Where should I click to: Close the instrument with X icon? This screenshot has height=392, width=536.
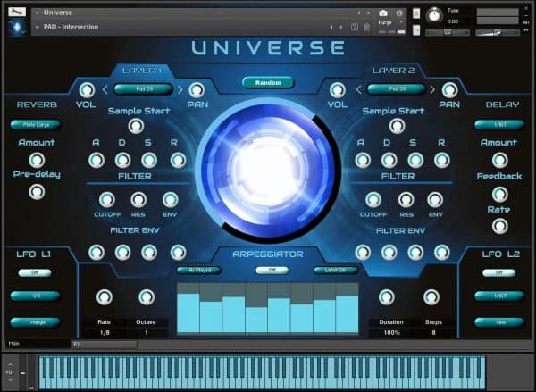[526, 9]
